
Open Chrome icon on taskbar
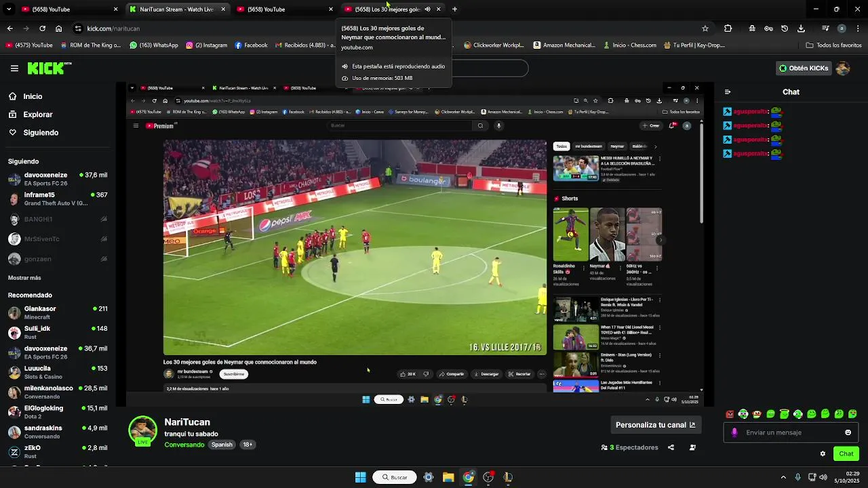468,477
